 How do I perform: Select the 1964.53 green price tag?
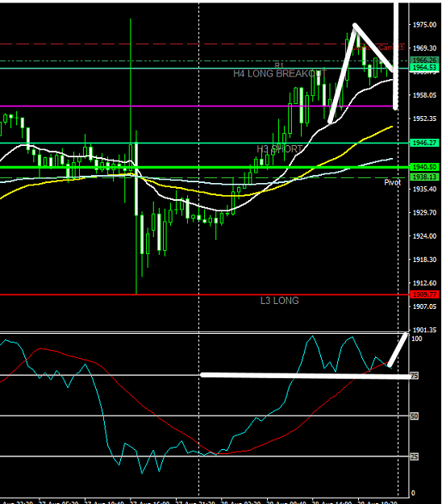(424, 67)
